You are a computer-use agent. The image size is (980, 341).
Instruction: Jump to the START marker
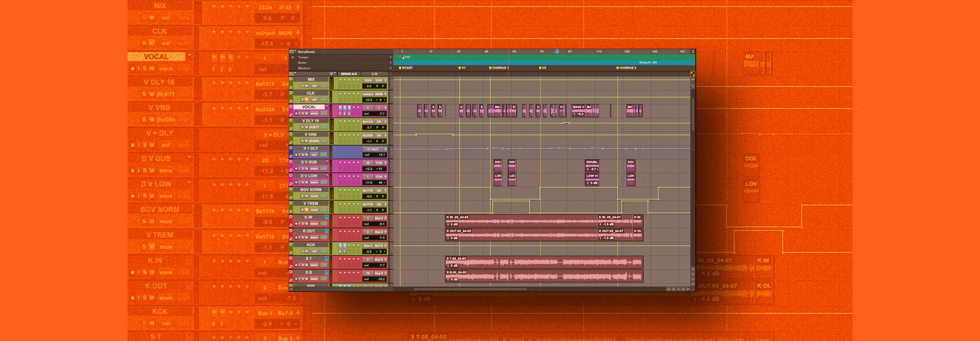click(406, 68)
